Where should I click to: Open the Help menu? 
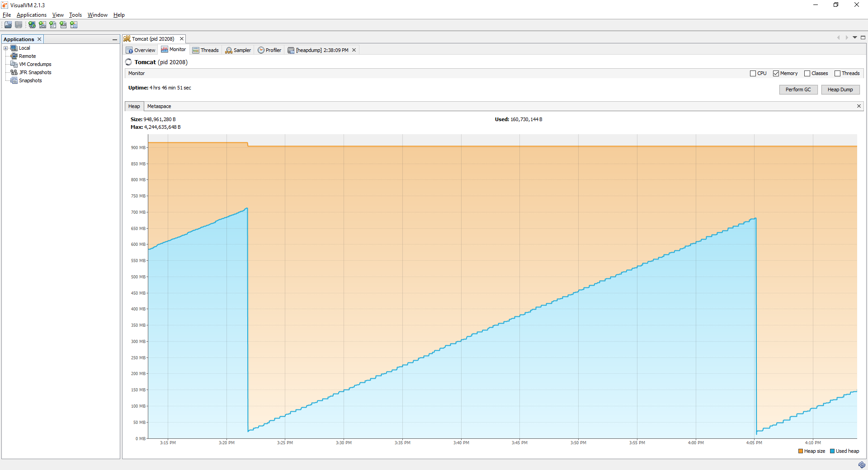119,15
